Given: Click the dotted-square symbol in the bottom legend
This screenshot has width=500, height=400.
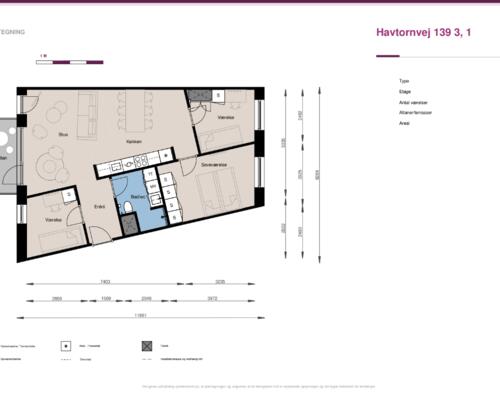Looking at the screenshot, I should point(66,346).
